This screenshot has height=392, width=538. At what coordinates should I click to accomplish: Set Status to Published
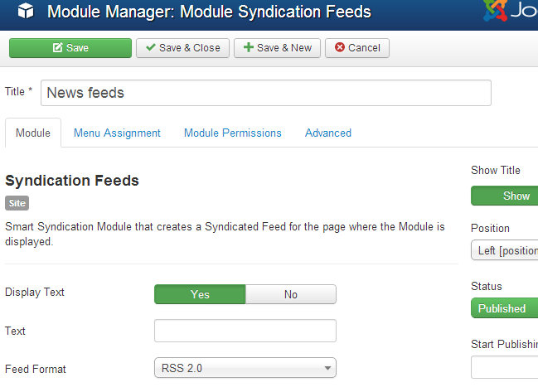click(503, 308)
